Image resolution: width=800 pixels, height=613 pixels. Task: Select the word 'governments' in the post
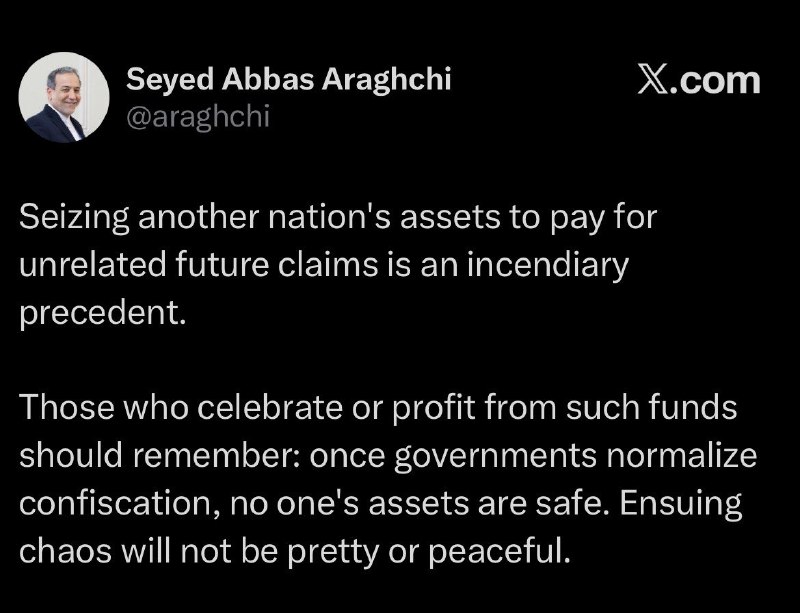[495, 456]
